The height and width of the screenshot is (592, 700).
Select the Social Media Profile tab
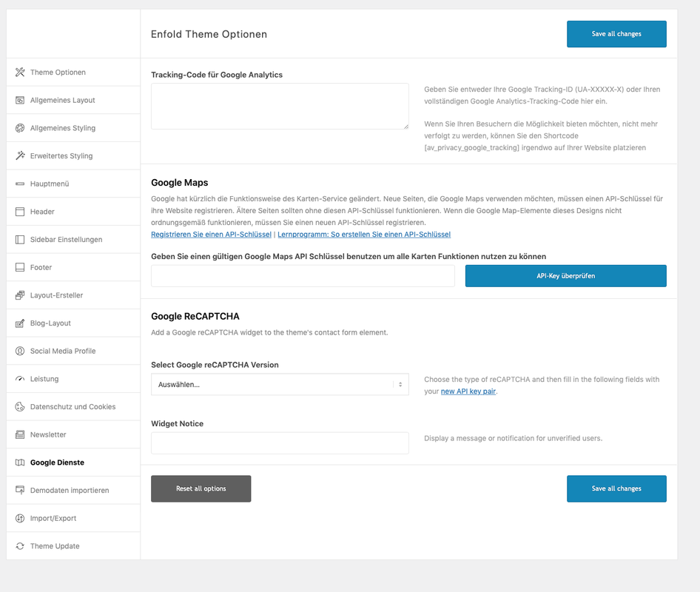(73, 351)
